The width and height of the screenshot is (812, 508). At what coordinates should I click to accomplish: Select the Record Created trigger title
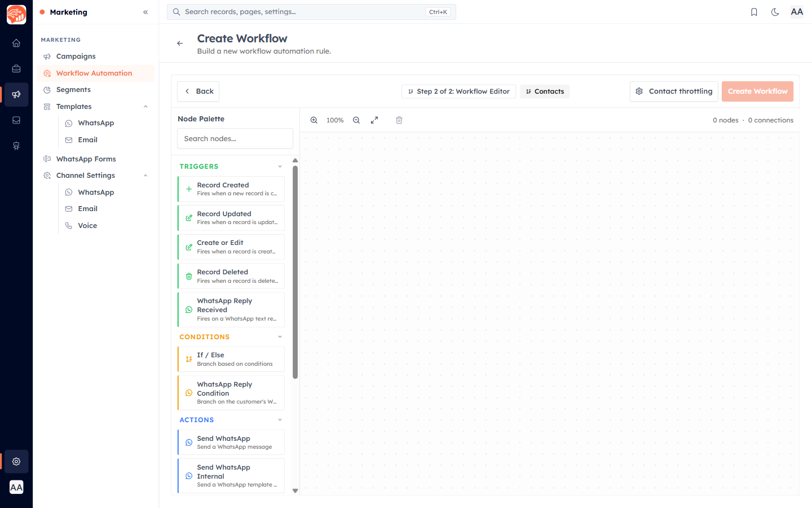point(223,185)
